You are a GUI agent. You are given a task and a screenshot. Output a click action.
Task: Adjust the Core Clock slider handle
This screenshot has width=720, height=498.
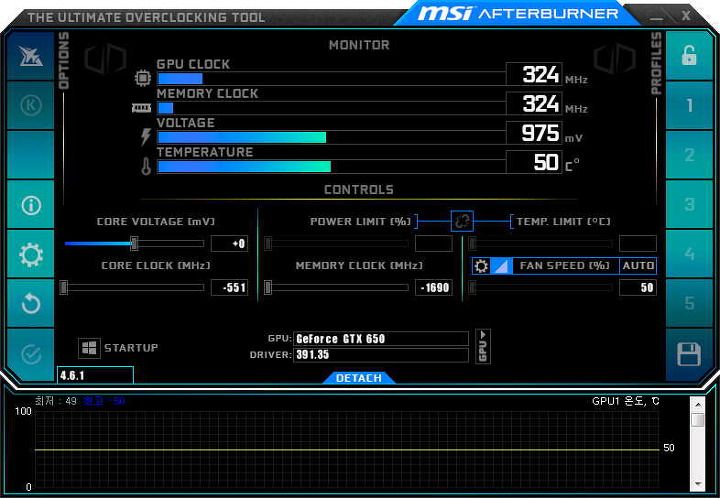[x=64, y=288]
